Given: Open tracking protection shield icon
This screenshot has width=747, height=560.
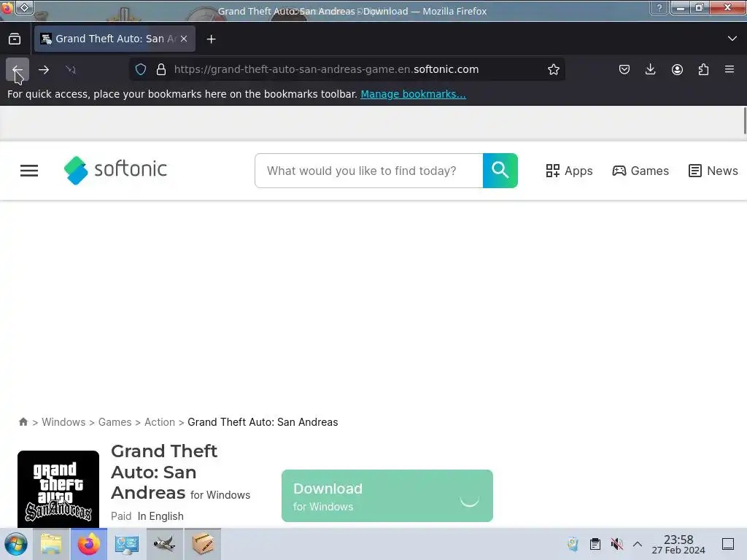Looking at the screenshot, I should point(141,69).
